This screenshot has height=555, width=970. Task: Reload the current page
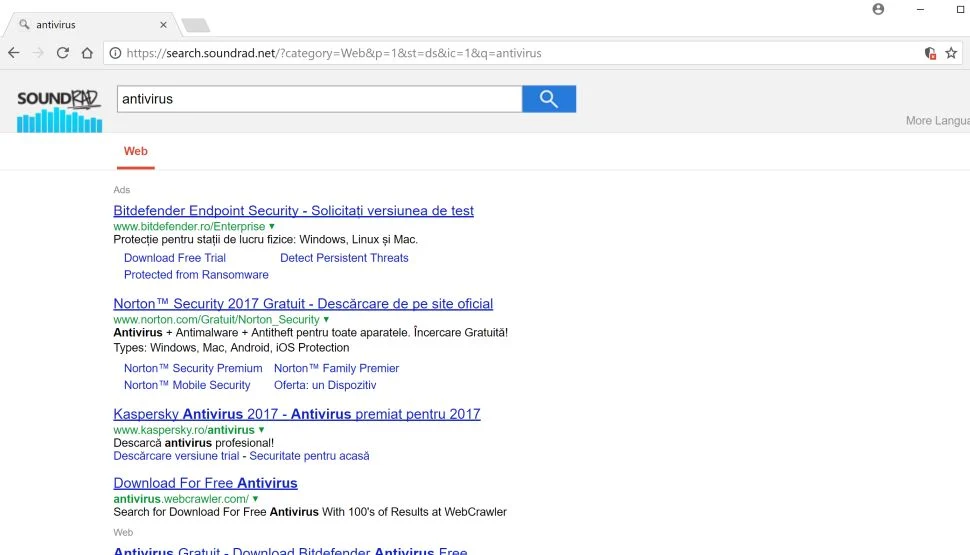(x=62, y=53)
